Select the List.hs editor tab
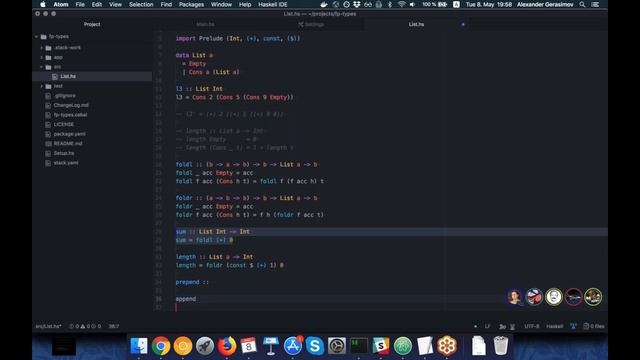Viewport: 640px width, 360px height. 416,24
